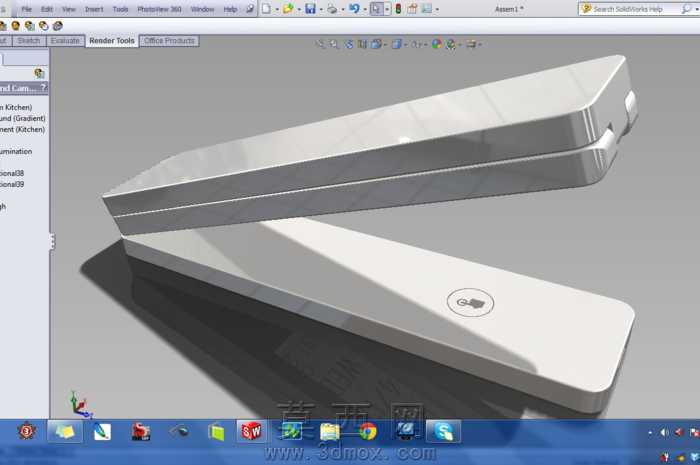Click the volume speaker tray icon

[665, 432]
